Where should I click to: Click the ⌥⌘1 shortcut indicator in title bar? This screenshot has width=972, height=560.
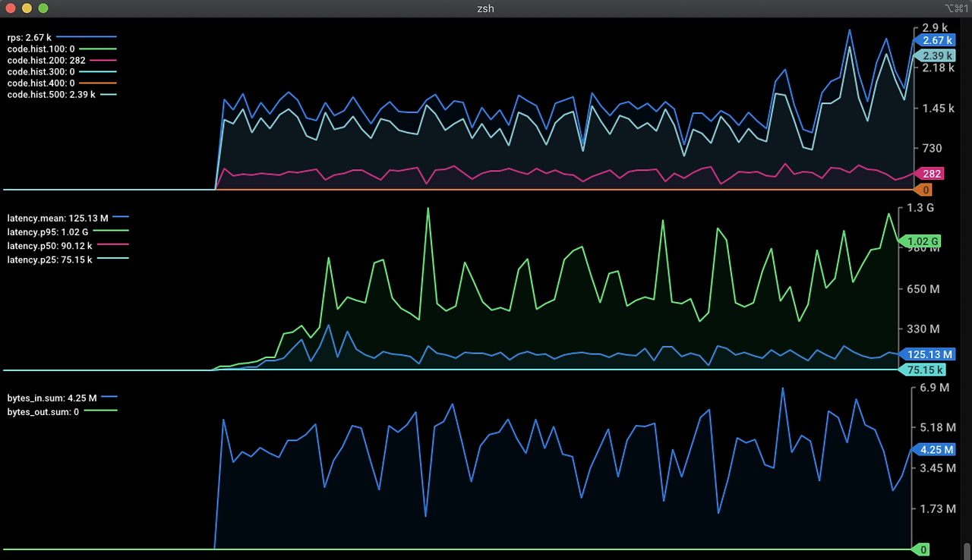(x=957, y=8)
